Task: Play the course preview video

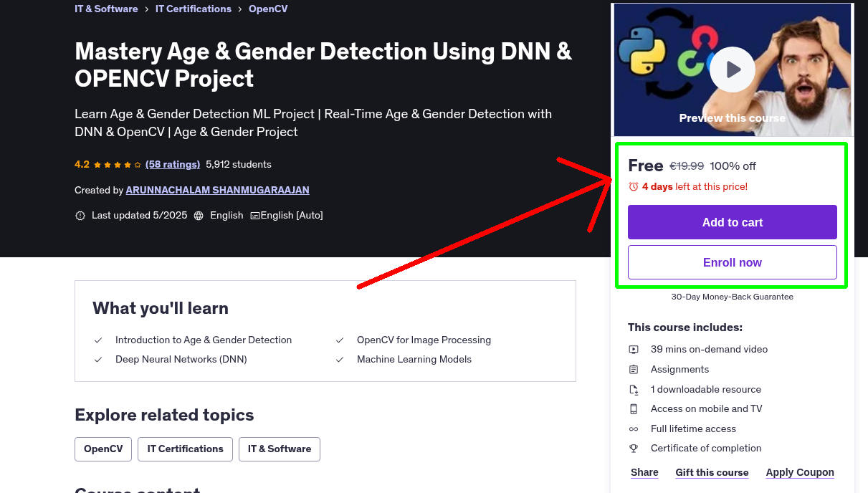Action: coord(733,70)
